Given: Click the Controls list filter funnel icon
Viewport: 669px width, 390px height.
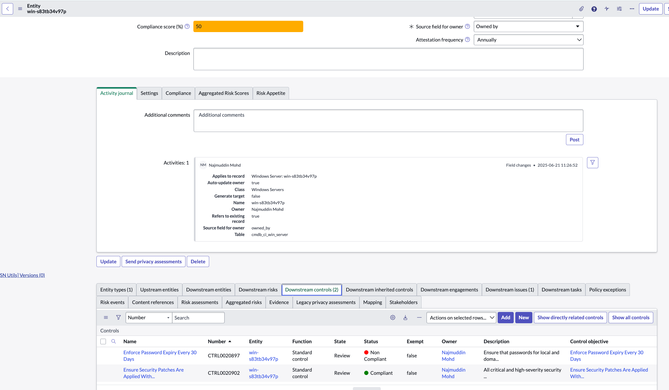Looking at the screenshot, I should [x=118, y=317].
